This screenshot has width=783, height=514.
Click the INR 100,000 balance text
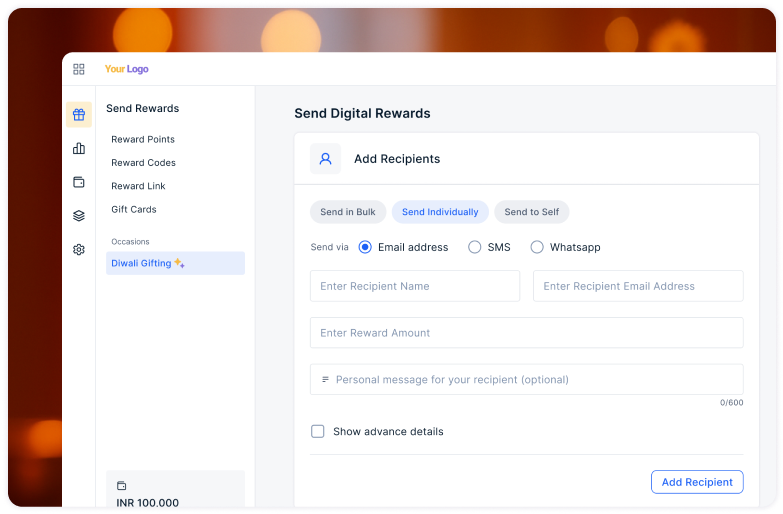[147, 503]
